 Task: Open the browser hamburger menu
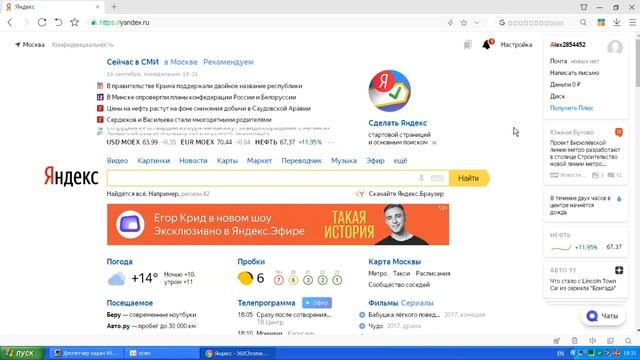pos(632,23)
